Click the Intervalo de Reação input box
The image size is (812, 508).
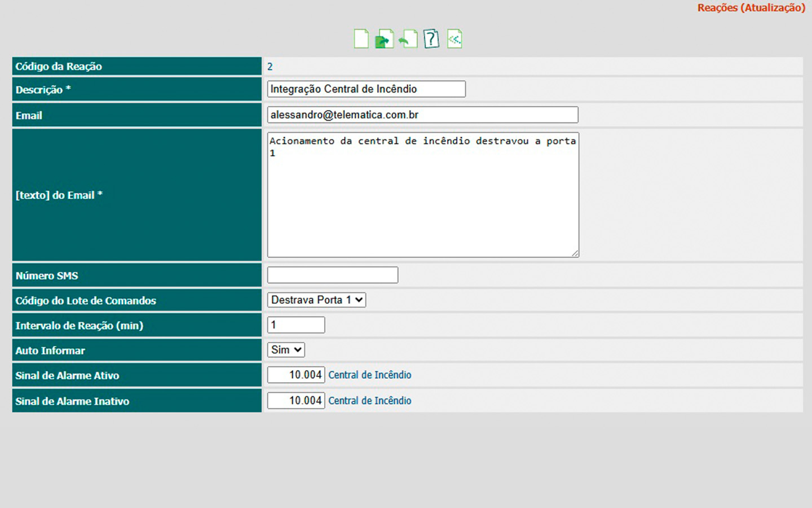pos(296,325)
